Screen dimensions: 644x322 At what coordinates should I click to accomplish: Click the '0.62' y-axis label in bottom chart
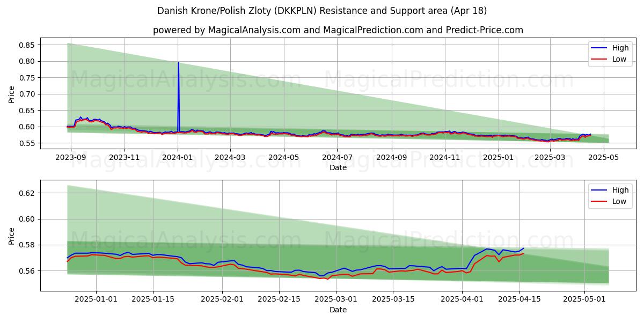pos(26,193)
